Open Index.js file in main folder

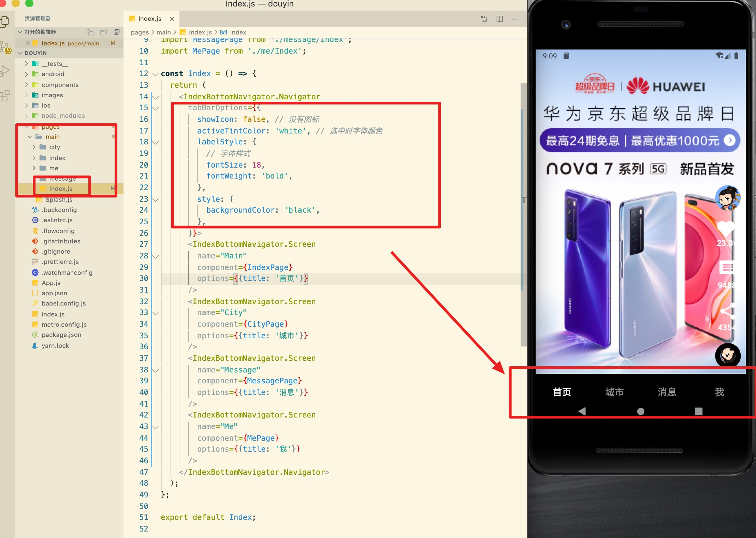61,189
